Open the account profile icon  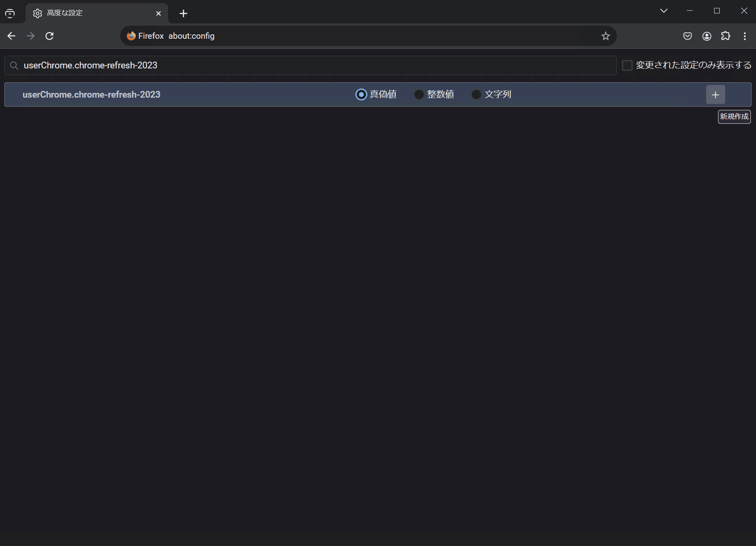click(707, 36)
